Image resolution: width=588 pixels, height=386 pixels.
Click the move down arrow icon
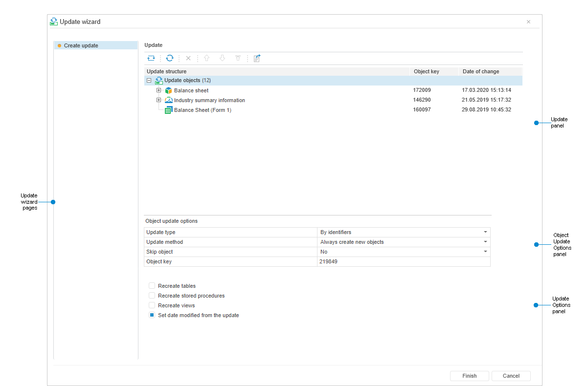[x=222, y=58]
